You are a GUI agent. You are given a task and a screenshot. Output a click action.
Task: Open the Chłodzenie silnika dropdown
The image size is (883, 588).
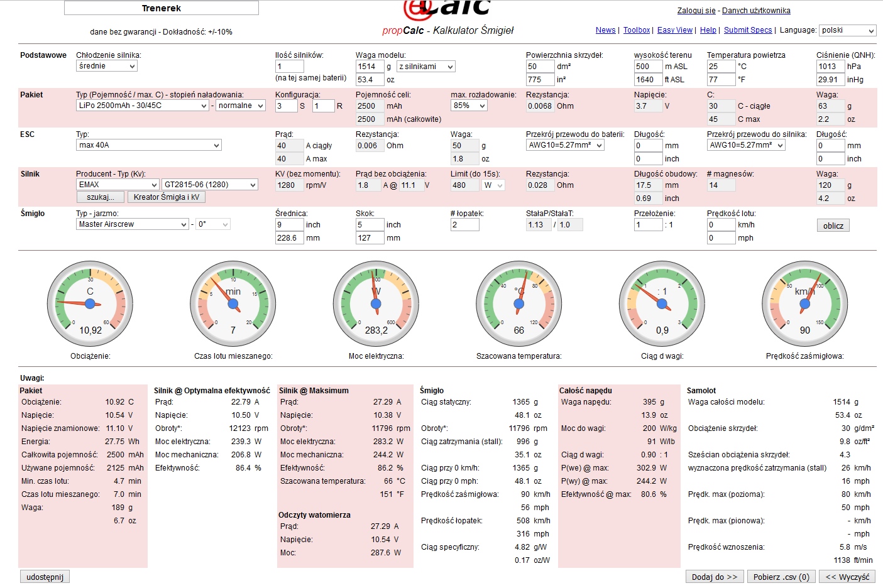[x=107, y=66]
